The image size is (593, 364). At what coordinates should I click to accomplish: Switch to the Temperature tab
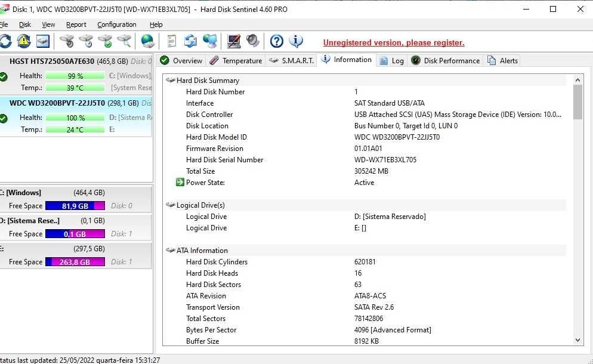tap(236, 60)
